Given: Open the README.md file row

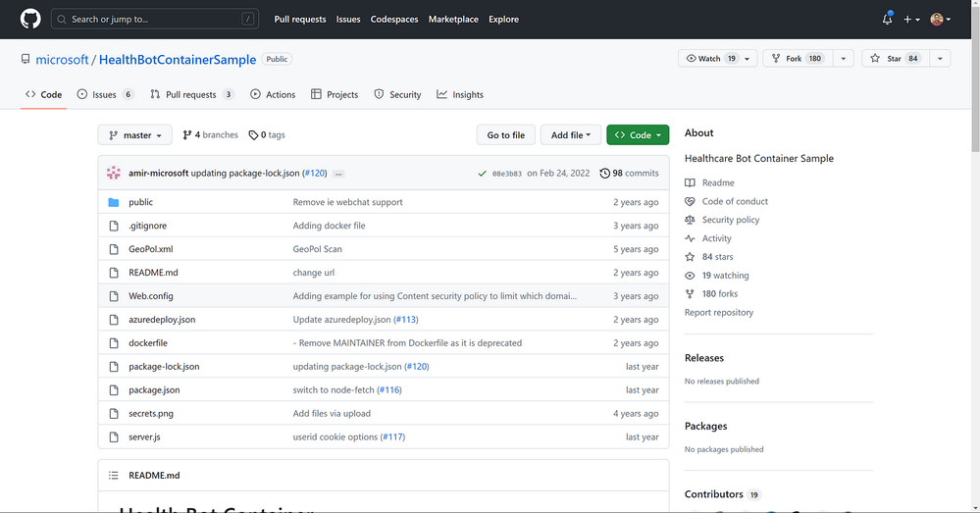Looking at the screenshot, I should point(384,273).
